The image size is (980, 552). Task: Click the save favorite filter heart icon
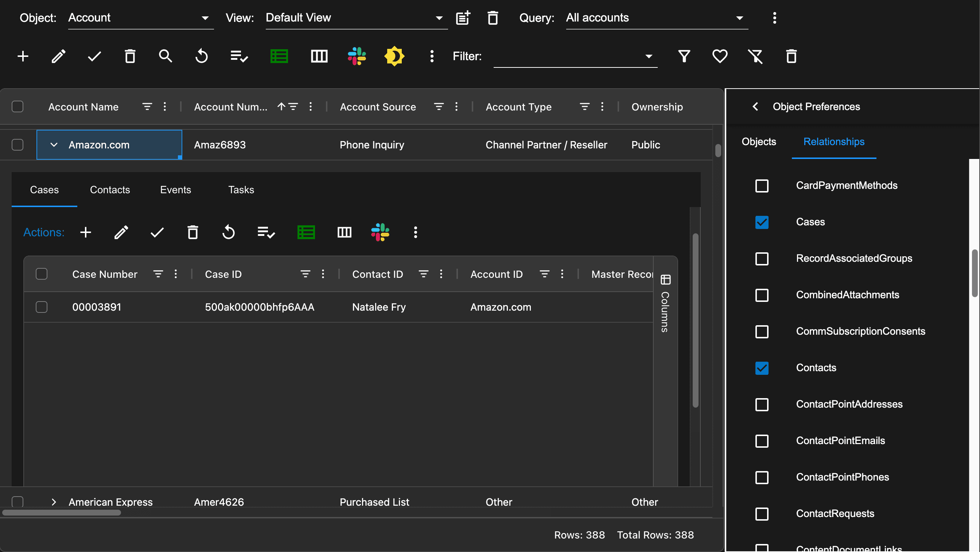pyautogui.click(x=719, y=56)
